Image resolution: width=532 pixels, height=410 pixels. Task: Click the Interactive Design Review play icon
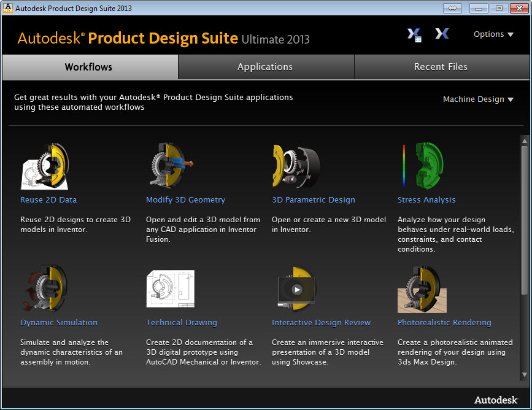click(x=297, y=289)
